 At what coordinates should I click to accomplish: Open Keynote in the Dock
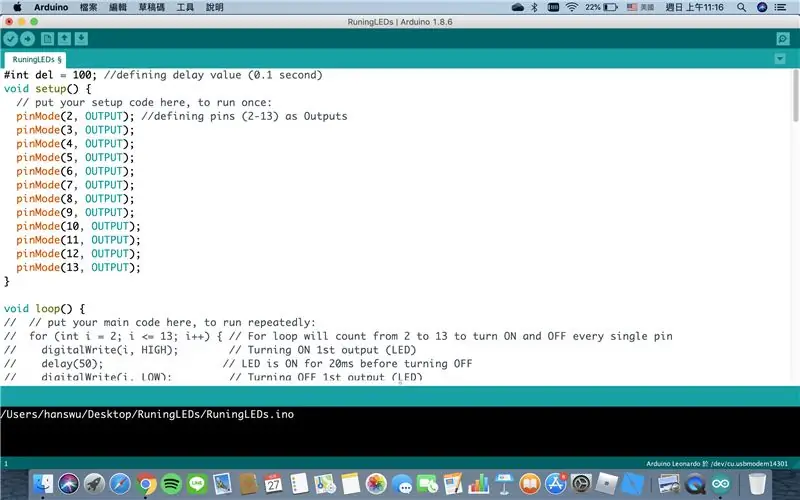[504, 484]
